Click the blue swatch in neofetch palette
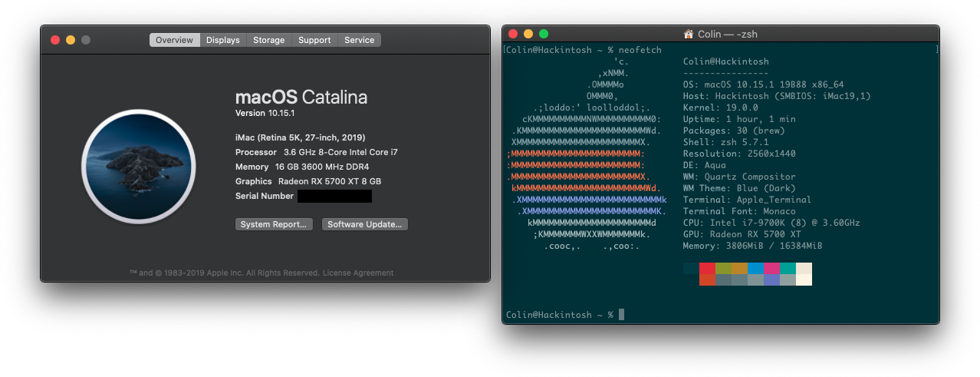980x377 pixels. 755,268
